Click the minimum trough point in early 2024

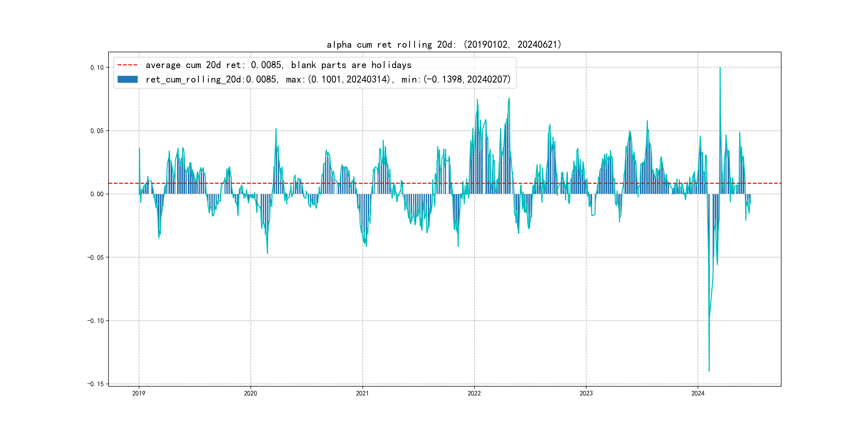pyautogui.click(x=709, y=371)
